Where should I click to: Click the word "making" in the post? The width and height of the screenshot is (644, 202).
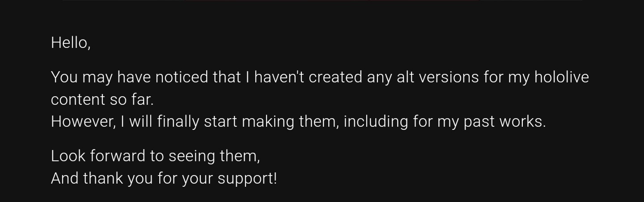click(x=268, y=122)
